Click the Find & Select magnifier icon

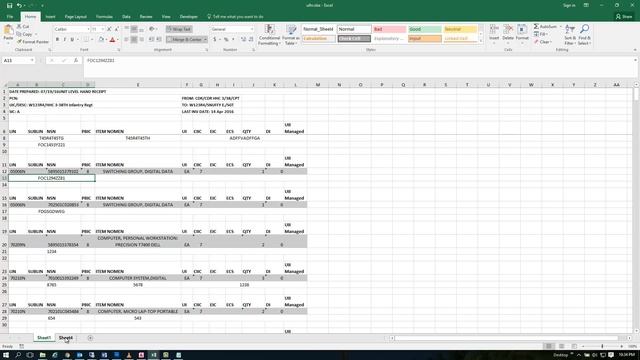click(x=584, y=29)
